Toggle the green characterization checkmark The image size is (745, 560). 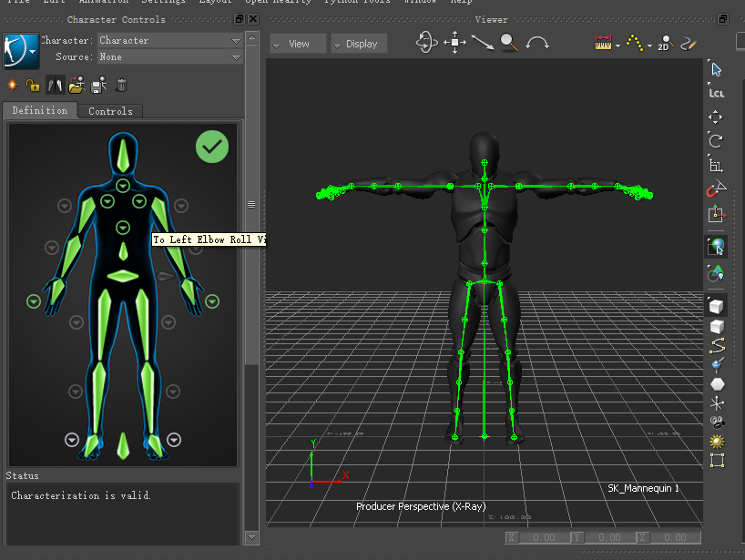(x=212, y=147)
